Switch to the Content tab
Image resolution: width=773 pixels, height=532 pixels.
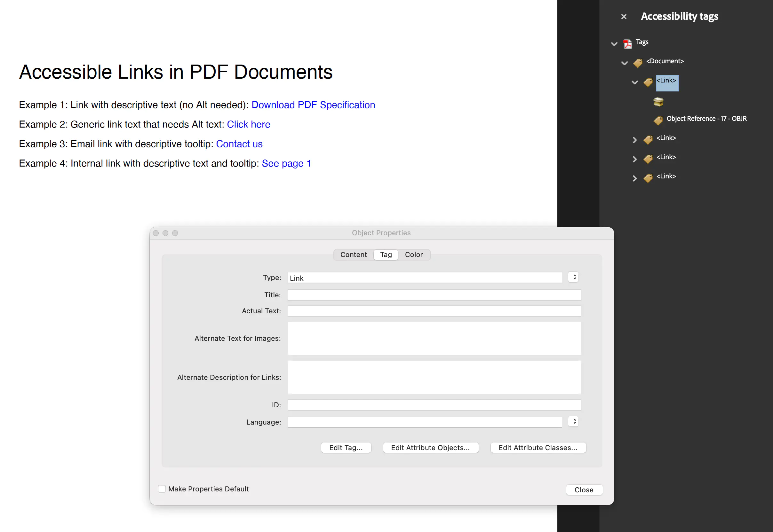pyautogui.click(x=353, y=255)
